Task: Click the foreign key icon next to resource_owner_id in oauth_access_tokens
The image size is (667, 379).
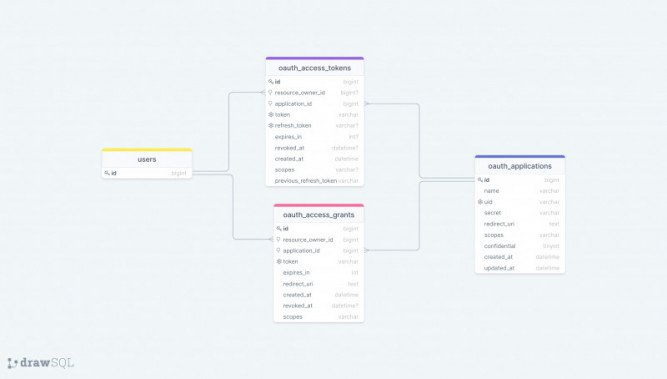Action: point(271,92)
